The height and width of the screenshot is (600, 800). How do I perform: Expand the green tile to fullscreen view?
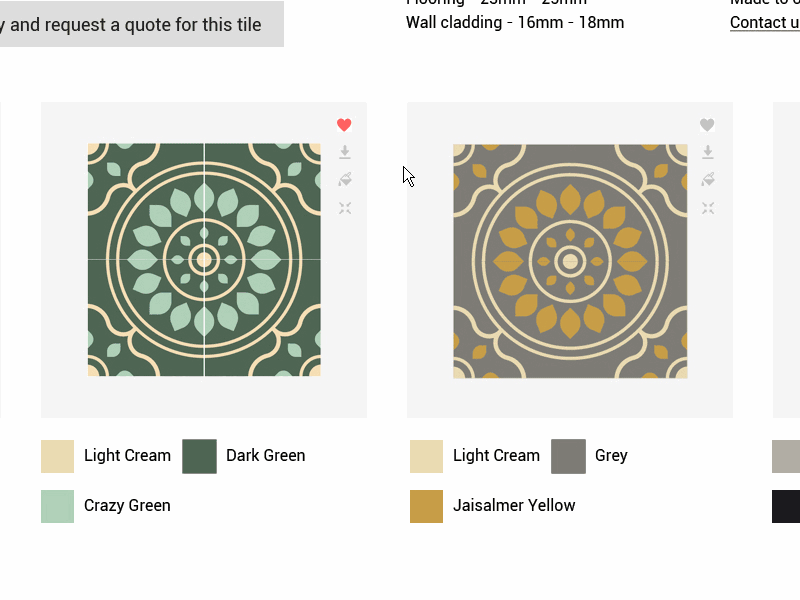[344, 208]
